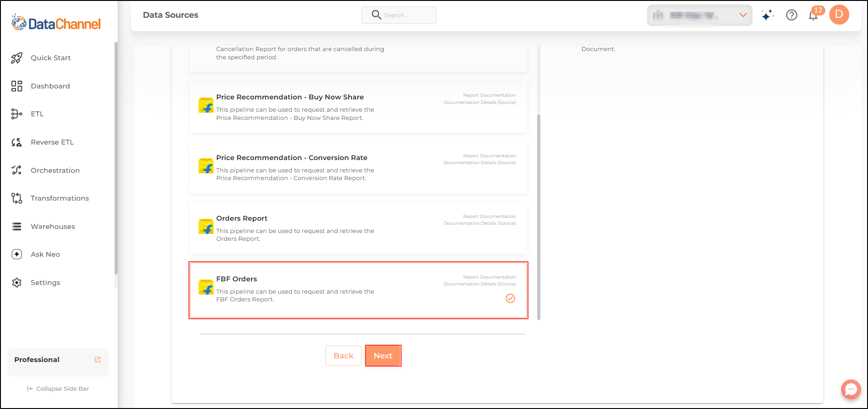This screenshot has height=409, width=868.
Task: Open Documentation Details (Source) for FBF Orders
Action: pos(480,284)
